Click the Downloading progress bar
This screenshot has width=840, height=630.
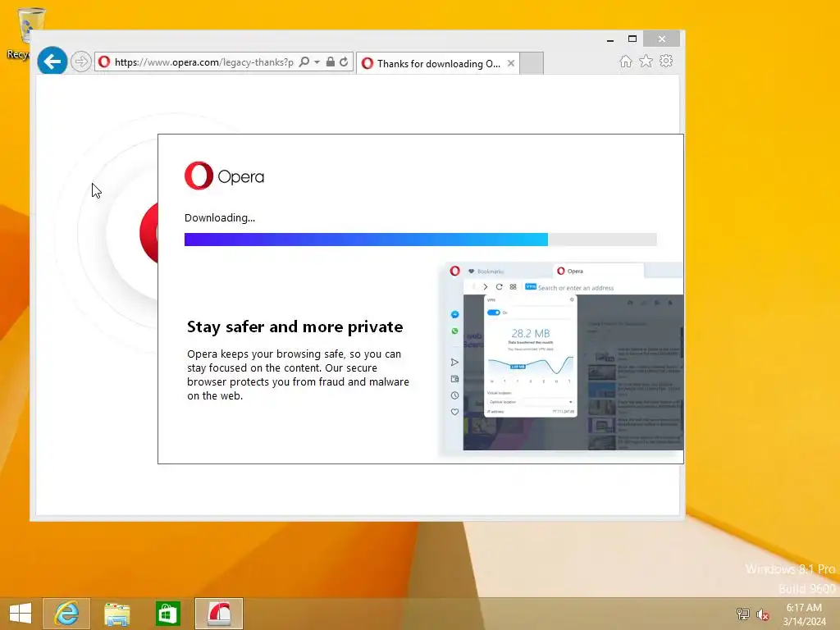tap(421, 240)
